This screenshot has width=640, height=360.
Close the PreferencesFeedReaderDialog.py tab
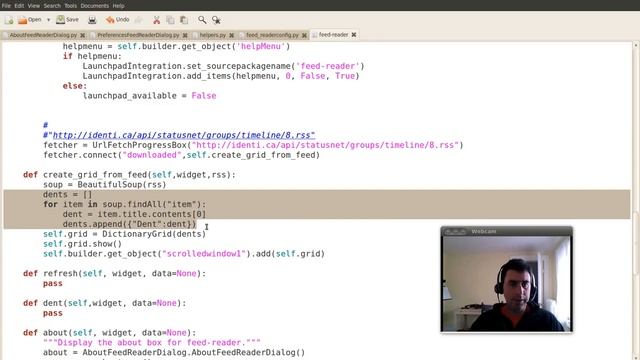coord(185,35)
